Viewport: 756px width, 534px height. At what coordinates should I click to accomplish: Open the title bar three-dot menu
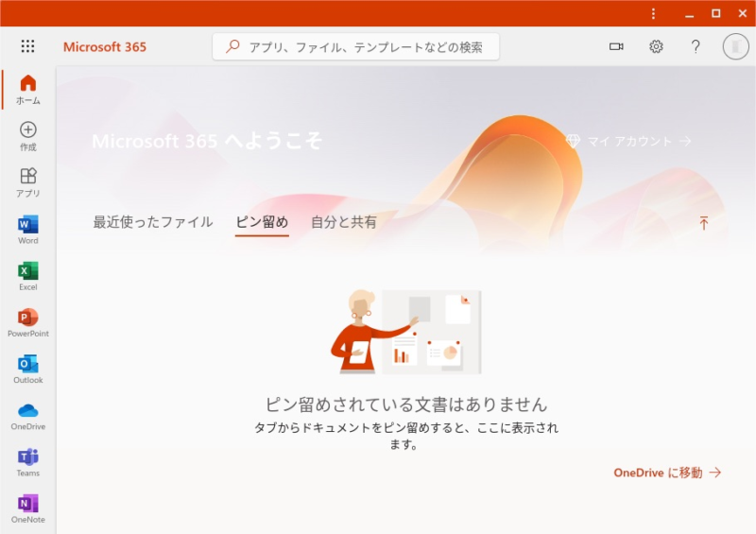tap(653, 13)
